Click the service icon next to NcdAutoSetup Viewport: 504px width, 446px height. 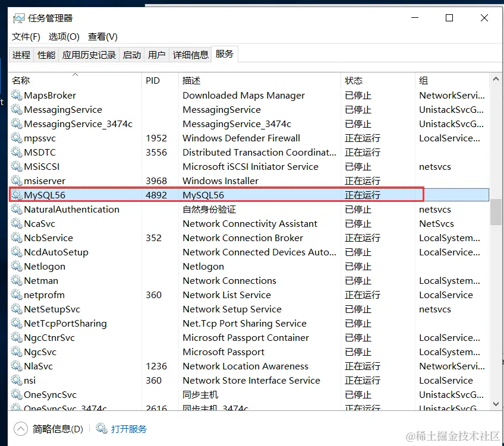point(17,252)
